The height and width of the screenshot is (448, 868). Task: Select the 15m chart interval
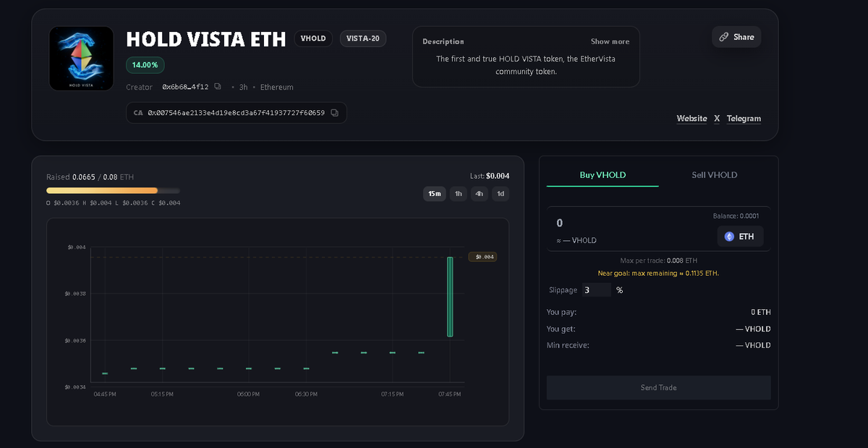pyautogui.click(x=435, y=194)
